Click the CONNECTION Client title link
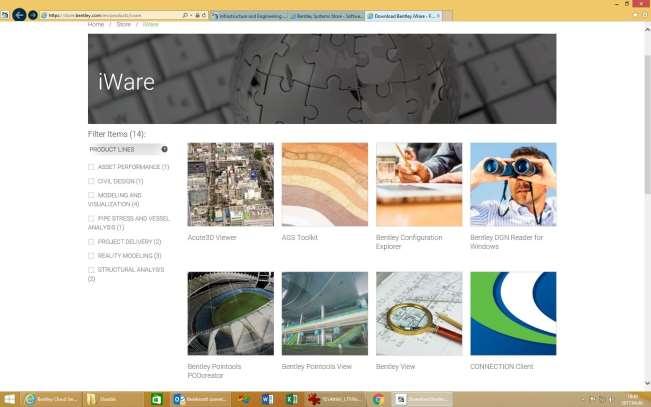The height and width of the screenshot is (407, 651). [502, 367]
